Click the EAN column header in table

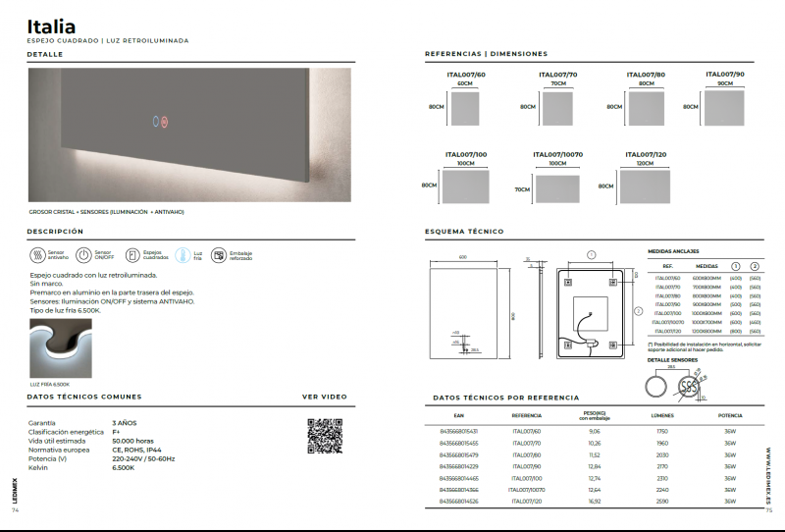tap(460, 415)
